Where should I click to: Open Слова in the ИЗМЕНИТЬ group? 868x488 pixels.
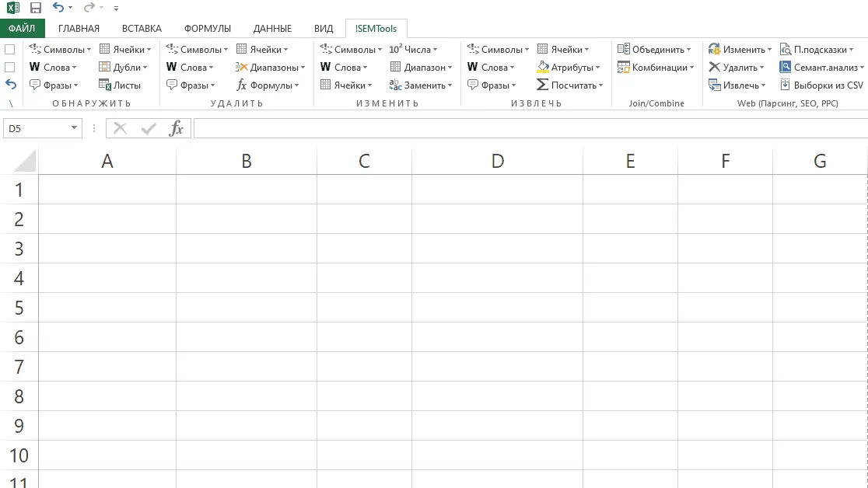[x=344, y=67]
